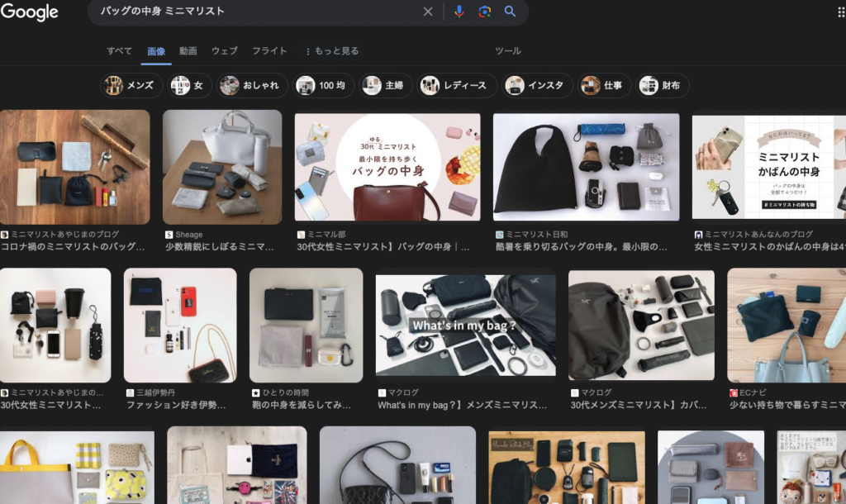Open the black tote bag contents thumbnail
Image resolution: width=846 pixels, height=504 pixels.
[x=586, y=166]
